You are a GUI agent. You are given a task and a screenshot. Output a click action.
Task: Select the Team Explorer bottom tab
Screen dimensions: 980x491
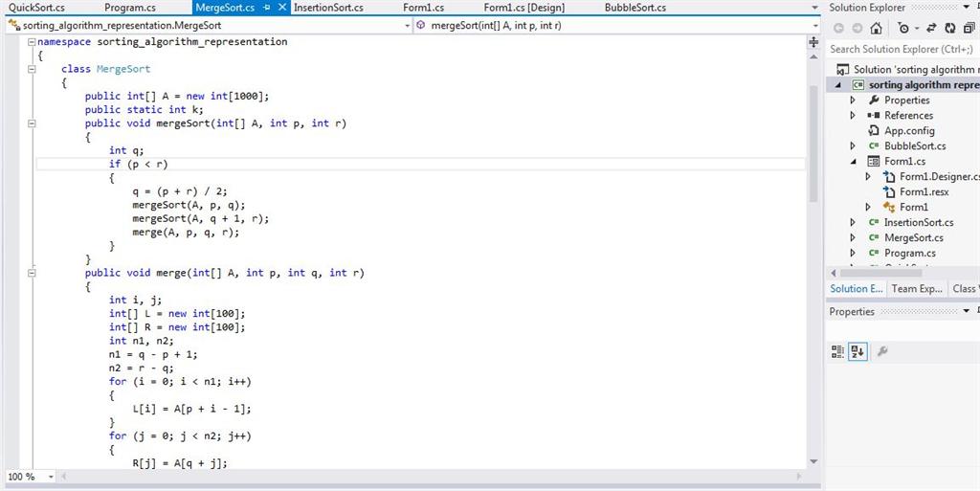click(917, 289)
